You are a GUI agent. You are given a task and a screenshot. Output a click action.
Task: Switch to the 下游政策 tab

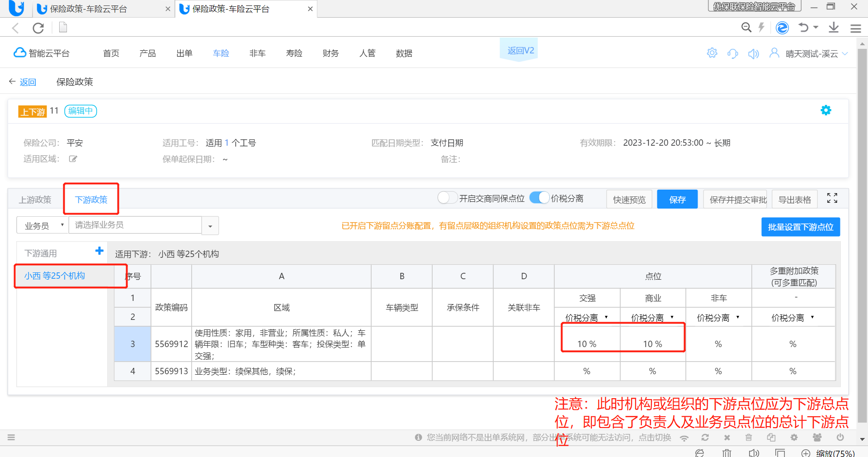[91, 200]
